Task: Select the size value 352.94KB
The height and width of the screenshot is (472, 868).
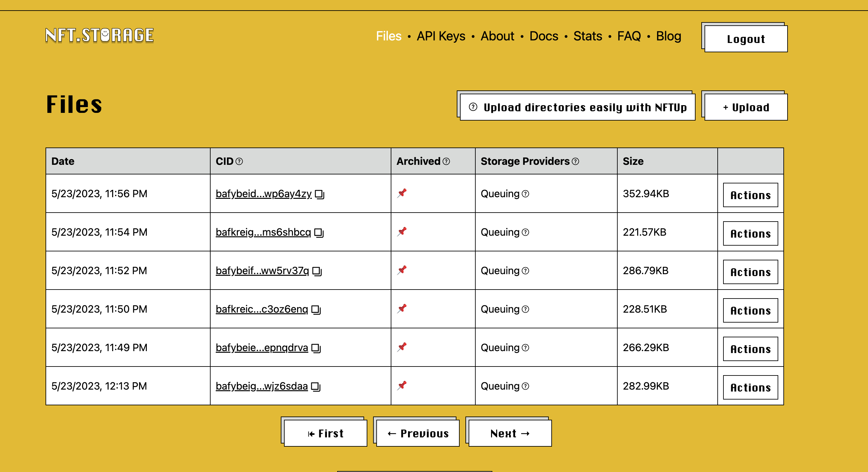Action: click(646, 194)
